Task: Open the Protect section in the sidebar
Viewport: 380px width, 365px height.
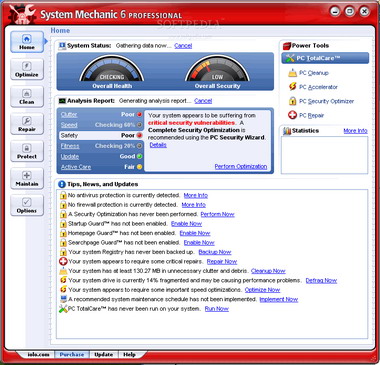Action: point(27,151)
